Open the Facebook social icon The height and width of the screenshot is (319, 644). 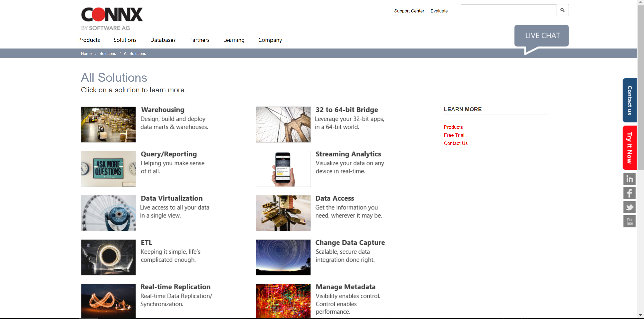pos(629,193)
